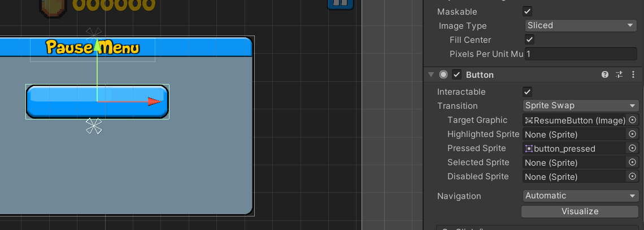
Task: Click the ResumeButton (Image) target field
Action: pyautogui.click(x=575, y=120)
